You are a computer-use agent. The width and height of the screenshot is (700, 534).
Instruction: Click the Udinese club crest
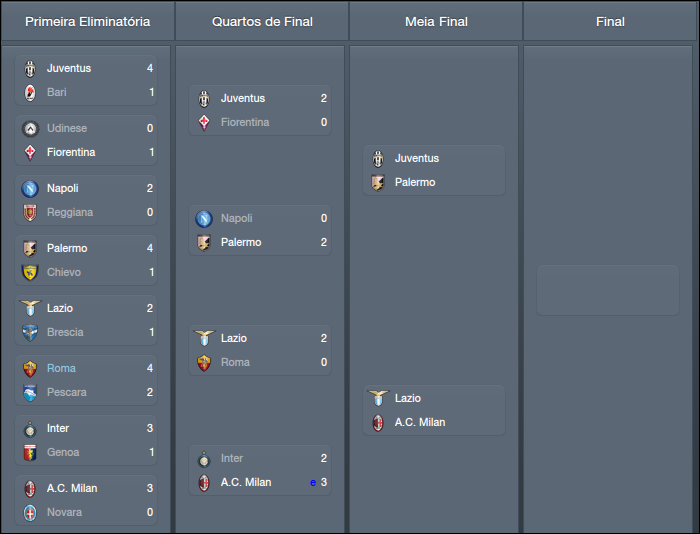(30, 129)
